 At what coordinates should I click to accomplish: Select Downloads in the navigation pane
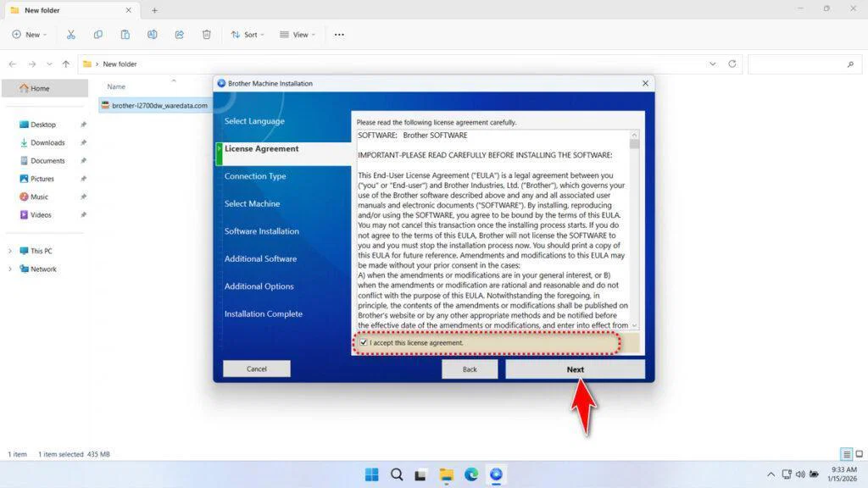coord(47,142)
